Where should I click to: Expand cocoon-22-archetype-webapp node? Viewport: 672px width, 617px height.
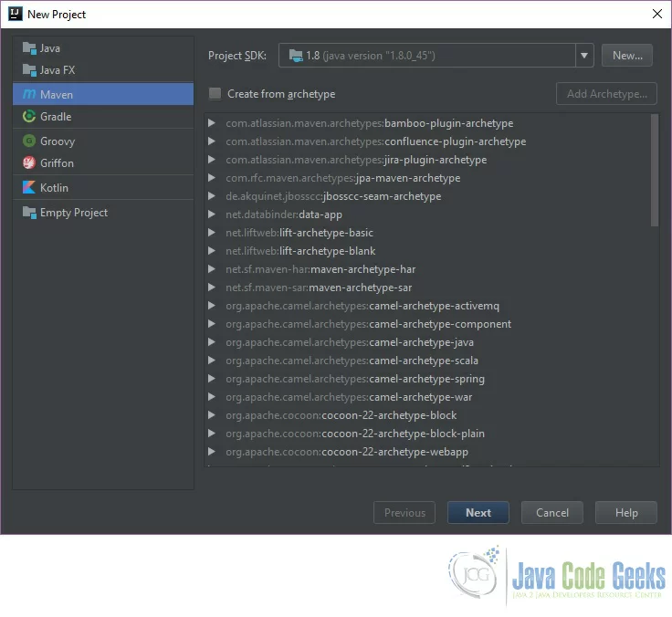212,452
